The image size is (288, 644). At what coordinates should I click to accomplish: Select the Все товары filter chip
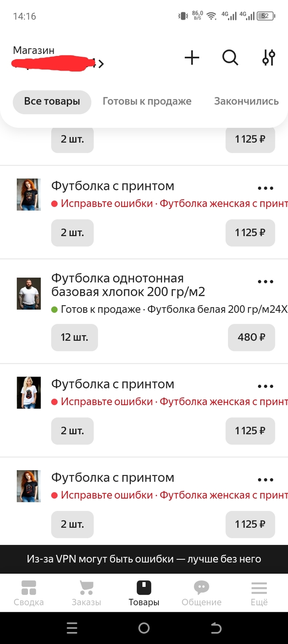pos(52,102)
